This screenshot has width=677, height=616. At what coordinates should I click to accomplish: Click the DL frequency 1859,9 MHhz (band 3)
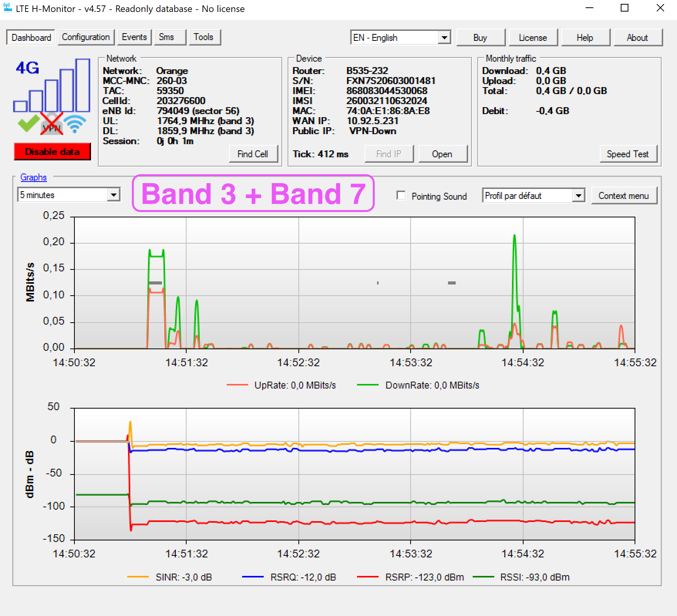pos(205,131)
